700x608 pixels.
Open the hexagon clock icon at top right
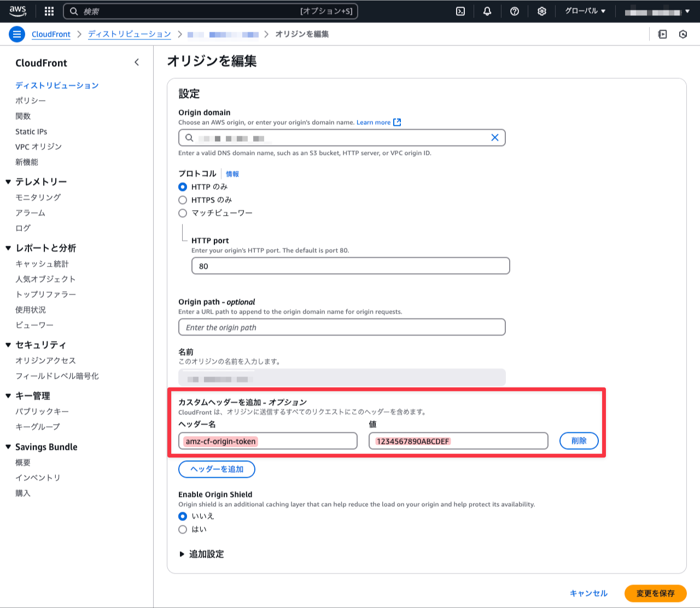click(683, 34)
